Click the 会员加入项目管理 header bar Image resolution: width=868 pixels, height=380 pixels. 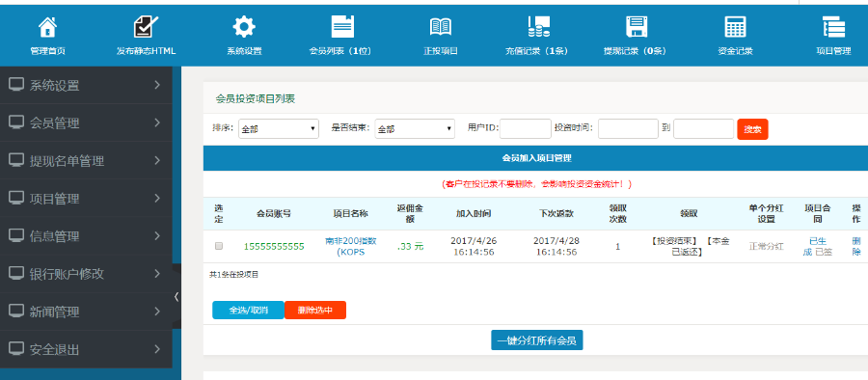pyautogui.click(x=535, y=158)
